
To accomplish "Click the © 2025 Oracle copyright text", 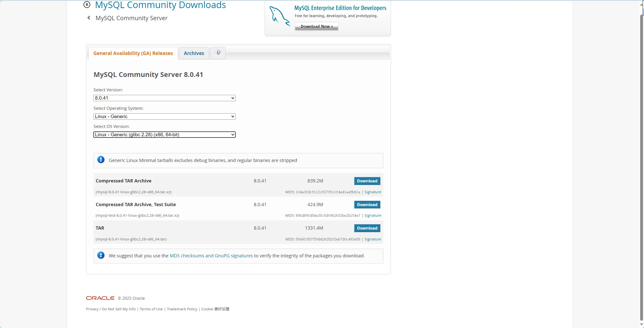I will point(131,298).
